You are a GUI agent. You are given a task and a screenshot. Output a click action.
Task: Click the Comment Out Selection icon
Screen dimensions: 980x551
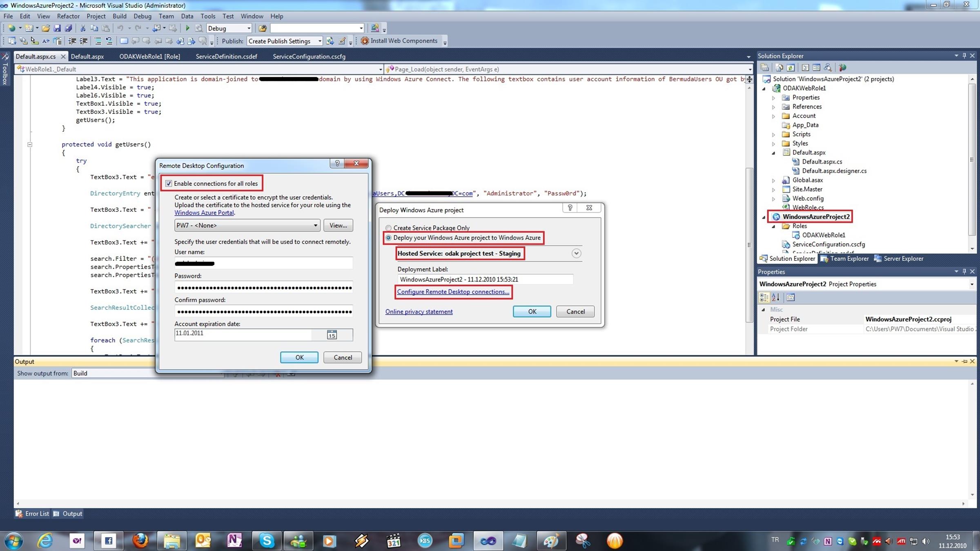pyautogui.click(x=98, y=41)
